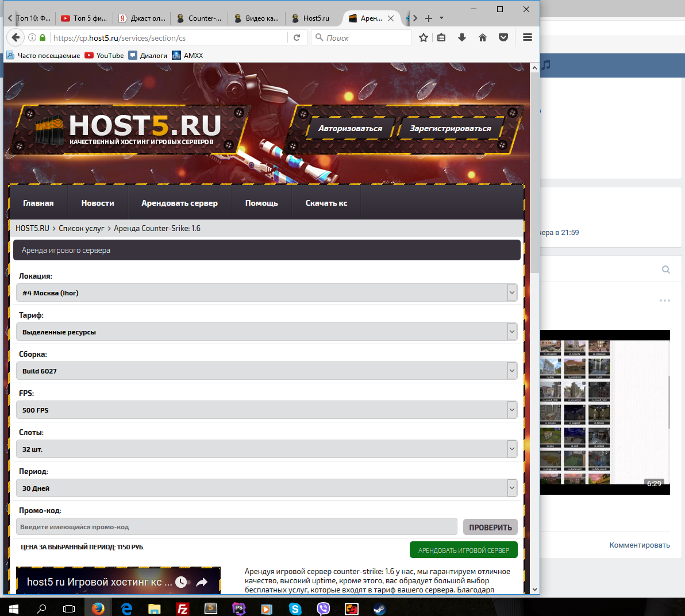Open Viber from the taskbar
Screen dimensions: 685x616
pos(324,609)
